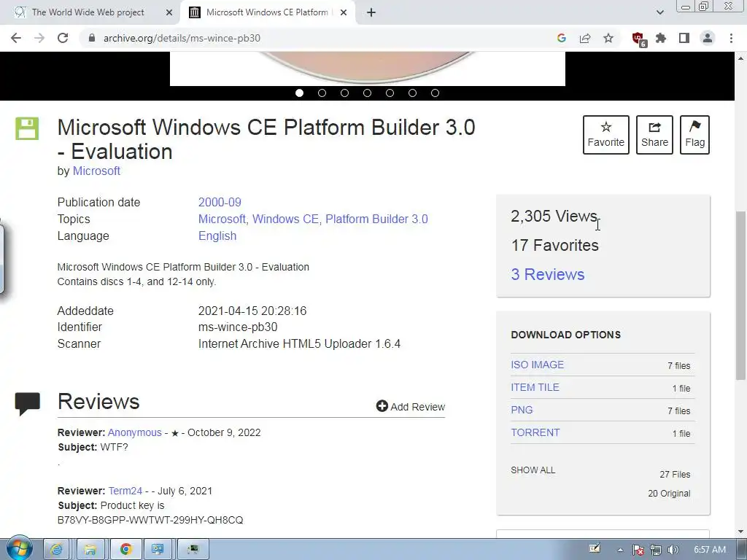
Task: Open a new tab with plus button
Action: tap(371, 12)
